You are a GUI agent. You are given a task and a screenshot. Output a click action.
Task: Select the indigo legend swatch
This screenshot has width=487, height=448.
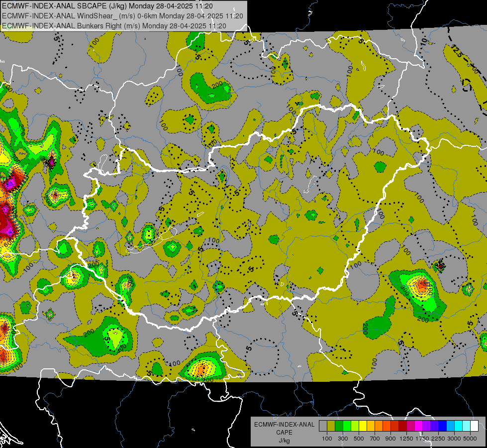pos(435,426)
